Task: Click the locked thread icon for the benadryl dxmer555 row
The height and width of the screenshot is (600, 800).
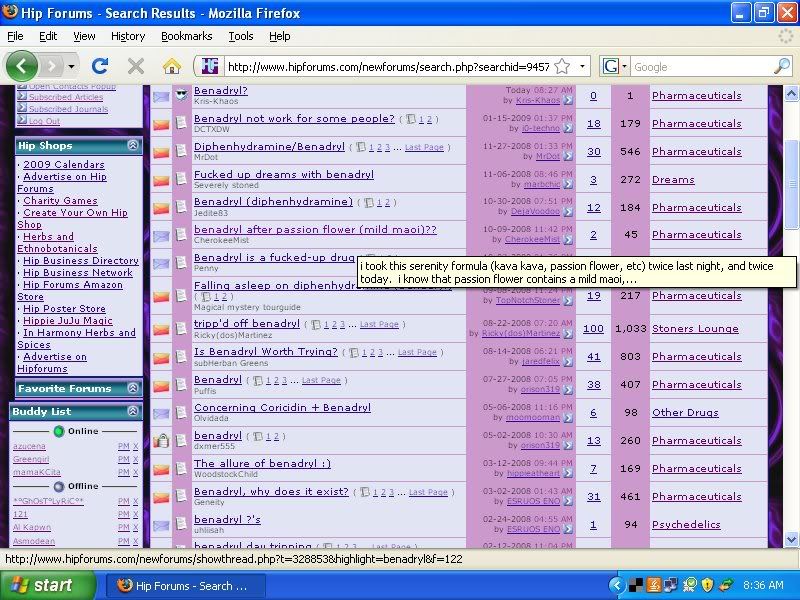Action: point(161,440)
